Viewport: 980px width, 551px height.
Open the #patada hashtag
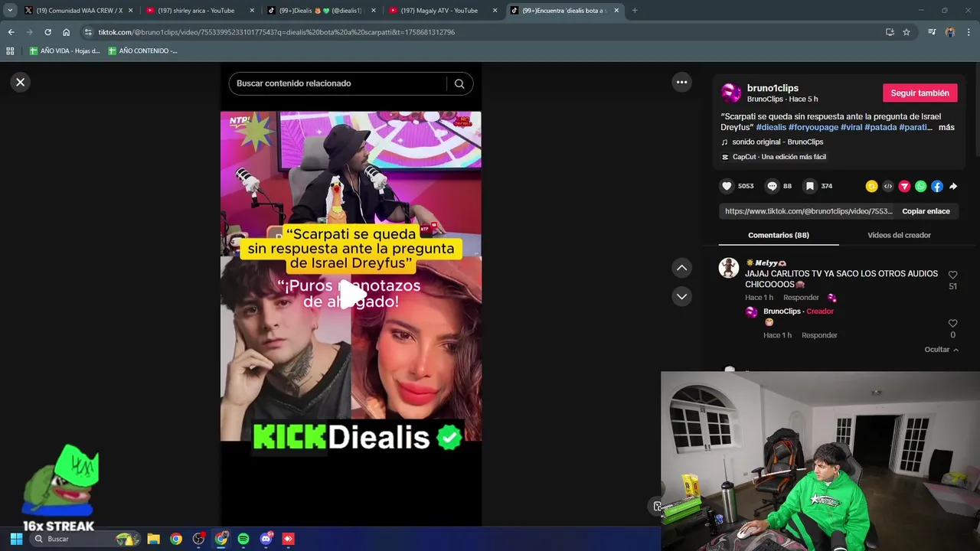pyautogui.click(x=880, y=127)
